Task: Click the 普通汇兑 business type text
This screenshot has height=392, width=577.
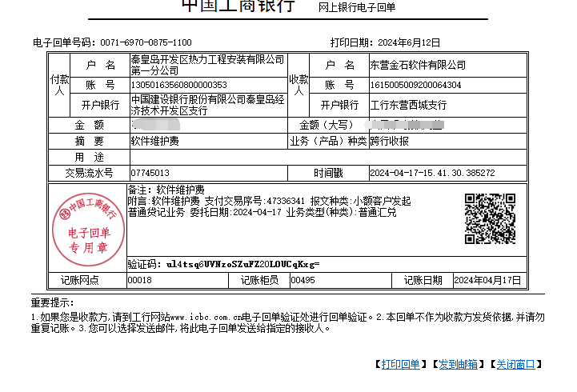Action: 378,213
